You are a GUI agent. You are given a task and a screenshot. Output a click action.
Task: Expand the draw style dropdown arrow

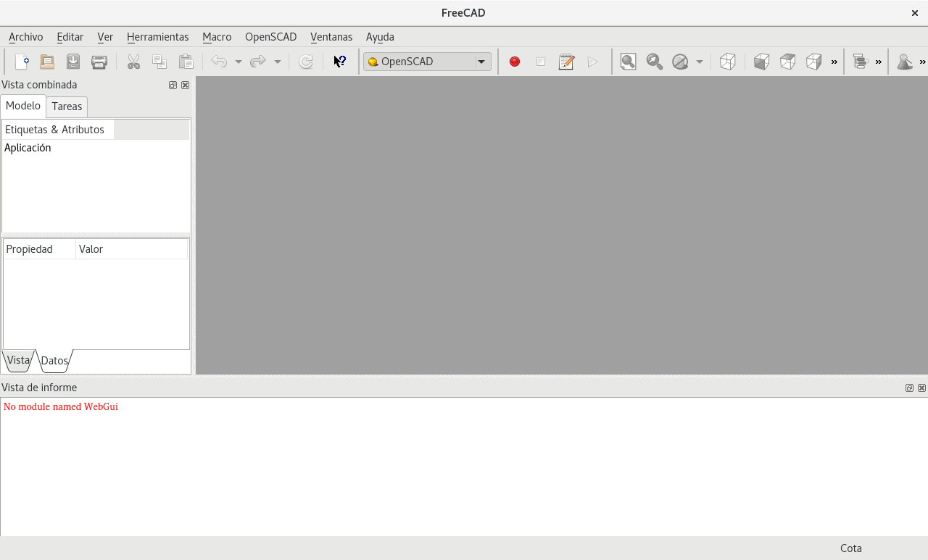click(x=699, y=62)
